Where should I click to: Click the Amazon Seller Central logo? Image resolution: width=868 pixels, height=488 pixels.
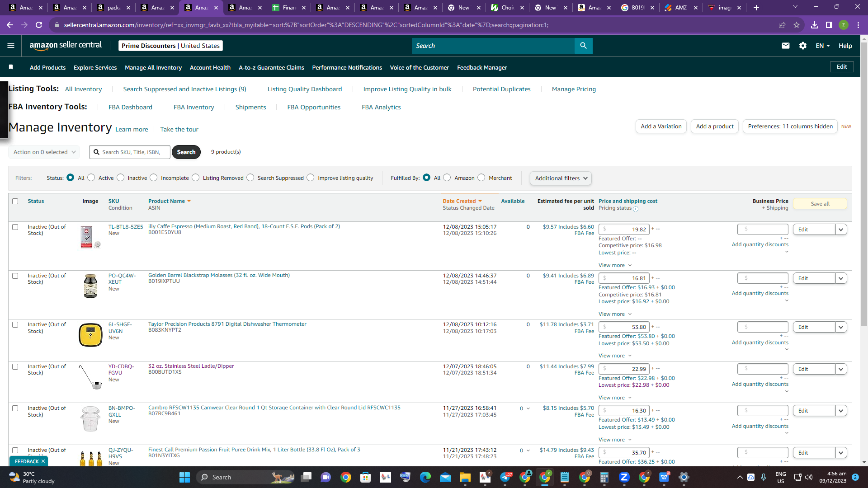[x=66, y=45]
